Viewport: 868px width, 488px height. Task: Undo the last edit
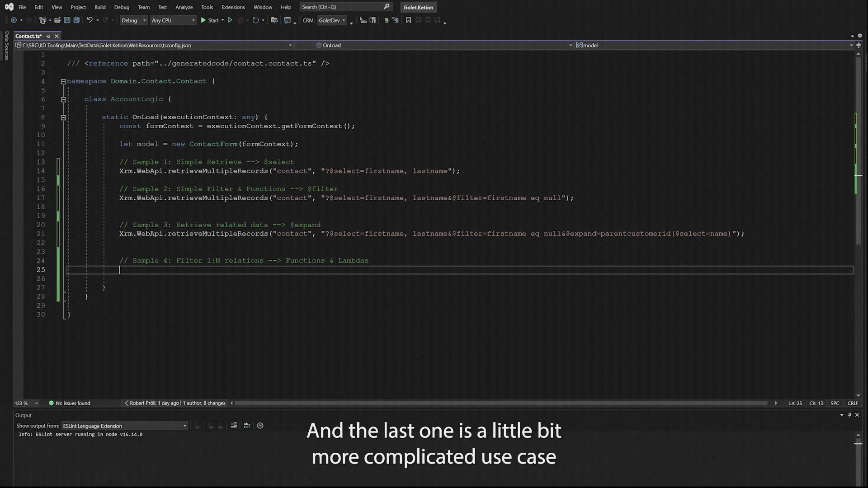click(x=90, y=20)
